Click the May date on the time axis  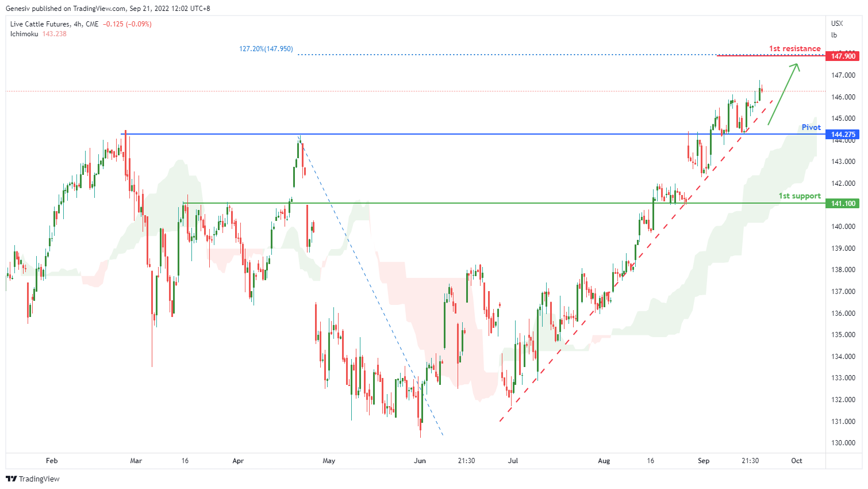[329, 461]
